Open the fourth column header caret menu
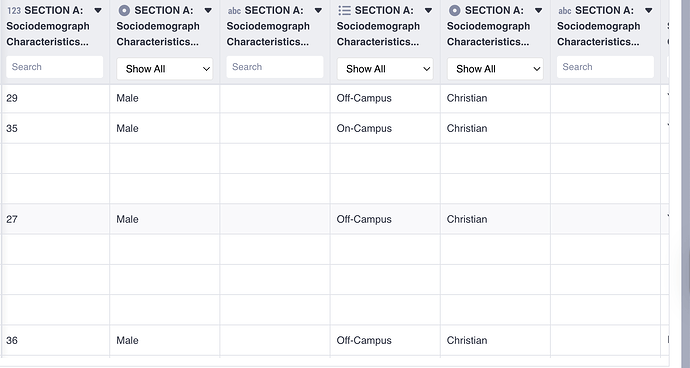690x368 pixels. click(428, 11)
